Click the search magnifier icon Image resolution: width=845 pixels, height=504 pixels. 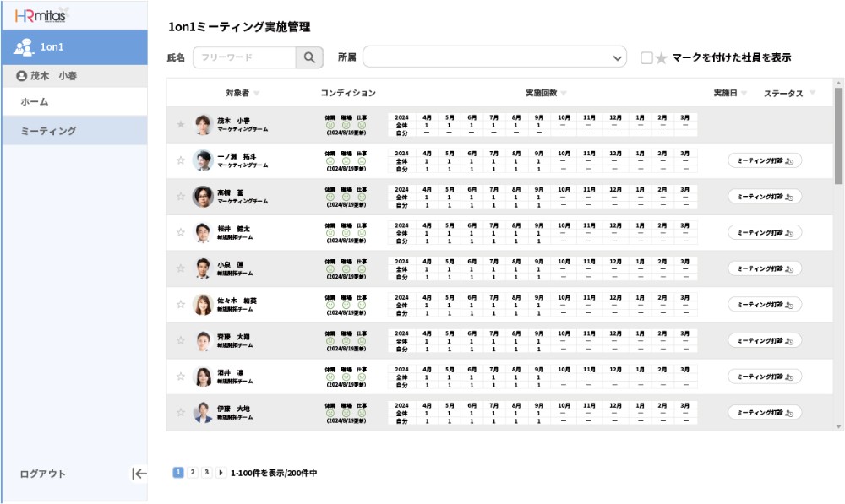click(309, 57)
